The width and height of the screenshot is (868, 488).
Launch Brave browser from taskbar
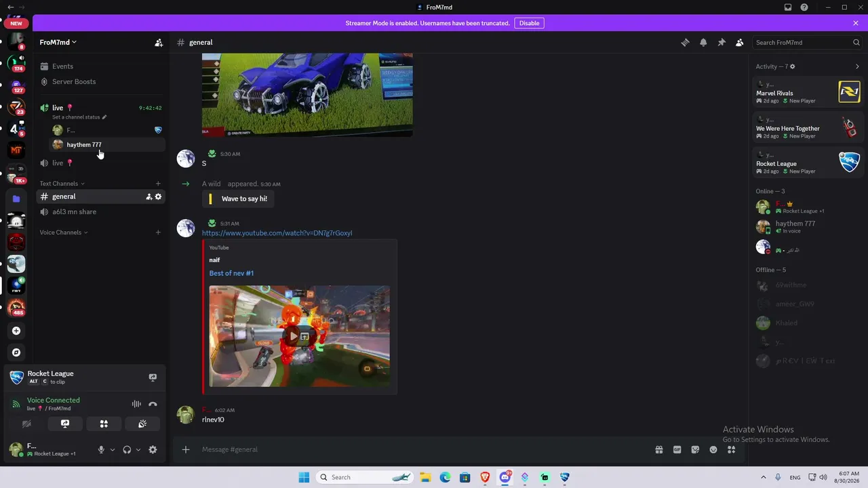click(485, 477)
